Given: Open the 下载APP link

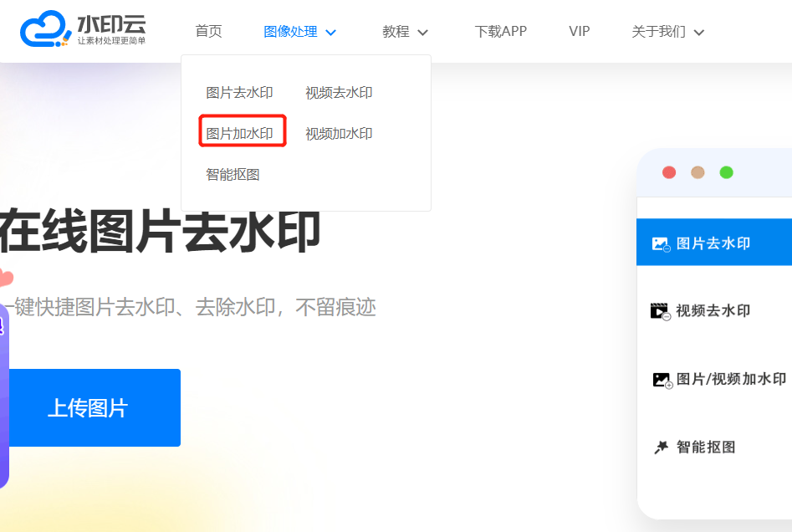Looking at the screenshot, I should pos(500,32).
